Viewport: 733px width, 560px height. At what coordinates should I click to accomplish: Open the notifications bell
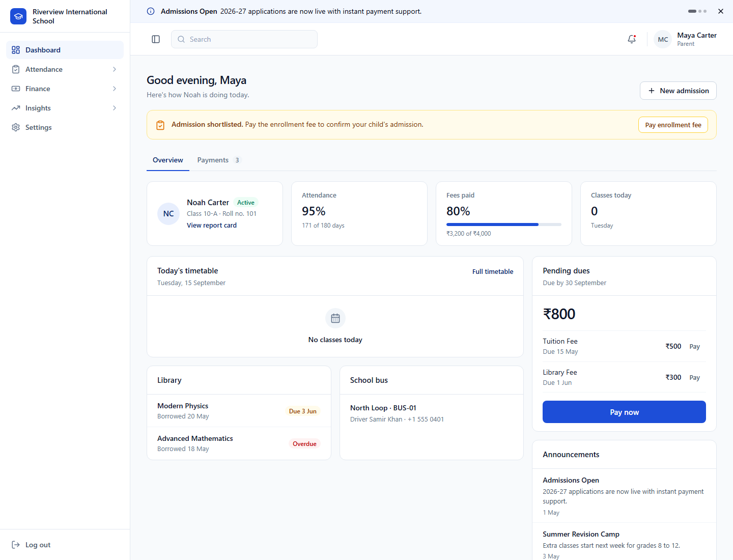pos(632,39)
